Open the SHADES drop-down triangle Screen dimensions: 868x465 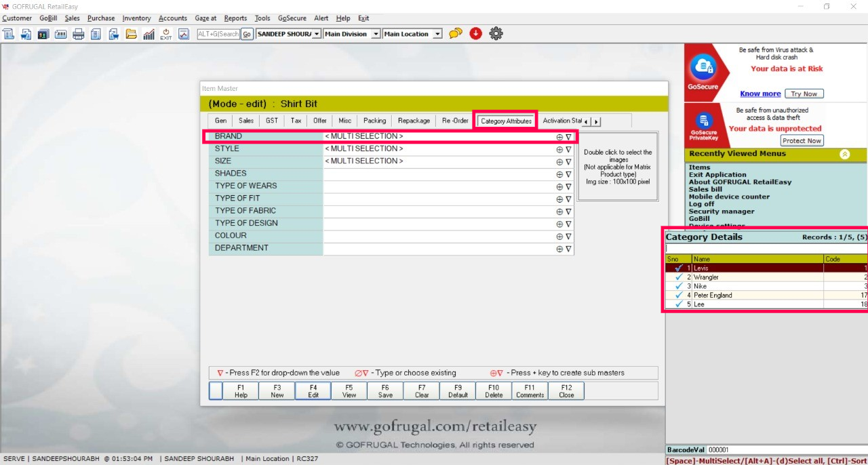pyautogui.click(x=568, y=174)
